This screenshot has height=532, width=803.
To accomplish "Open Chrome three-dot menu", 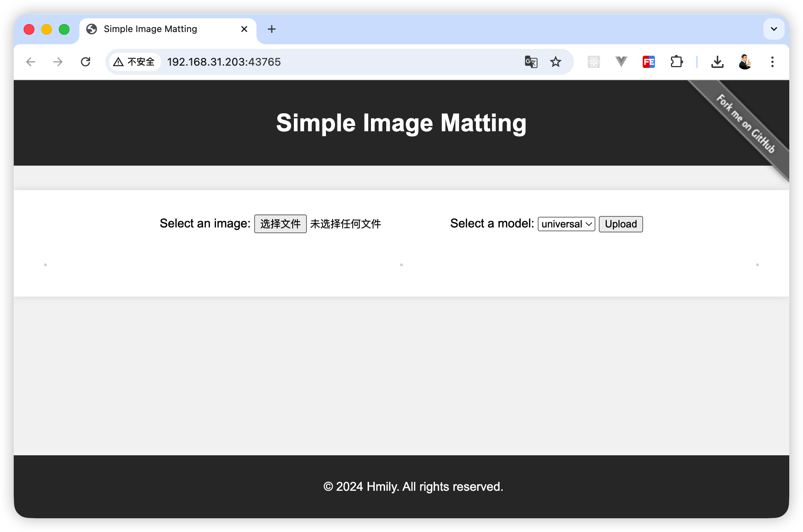I will [772, 62].
